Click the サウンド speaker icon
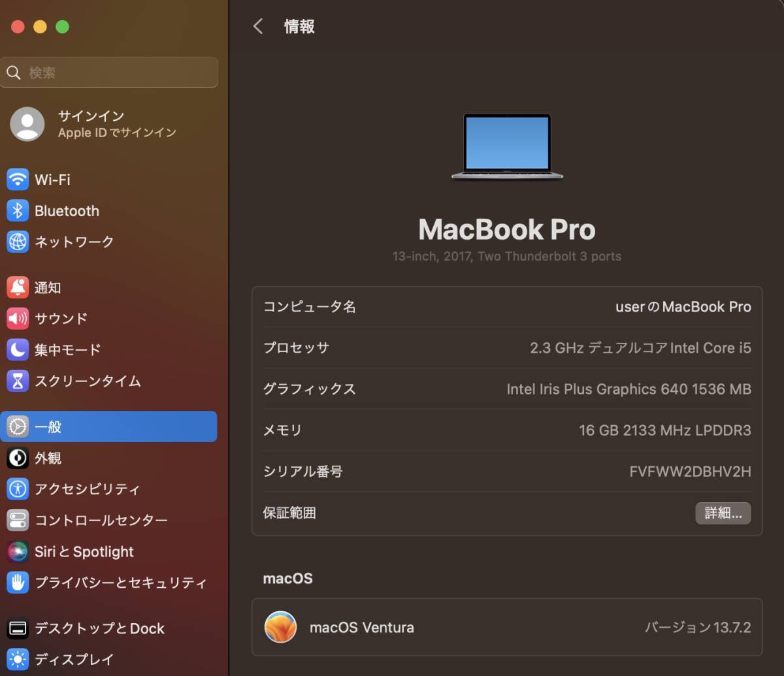Image resolution: width=784 pixels, height=676 pixels. coord(18,319)
